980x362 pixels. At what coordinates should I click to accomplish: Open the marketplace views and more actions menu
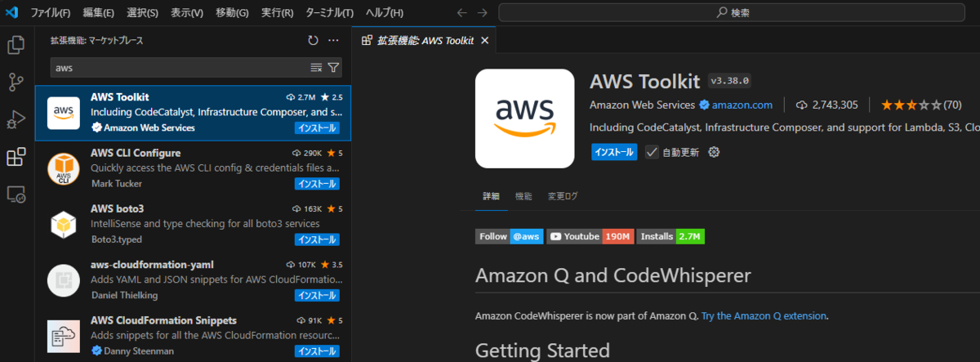point(333,40)
